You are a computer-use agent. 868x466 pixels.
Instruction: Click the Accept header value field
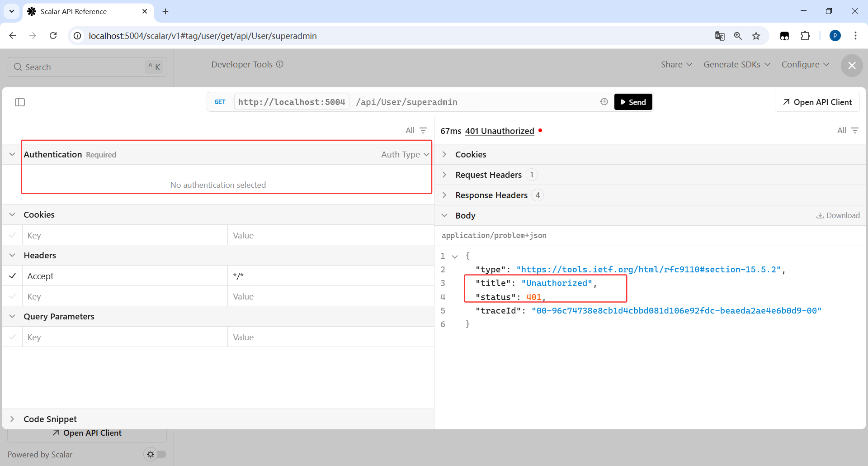click(x=330, y=276)
